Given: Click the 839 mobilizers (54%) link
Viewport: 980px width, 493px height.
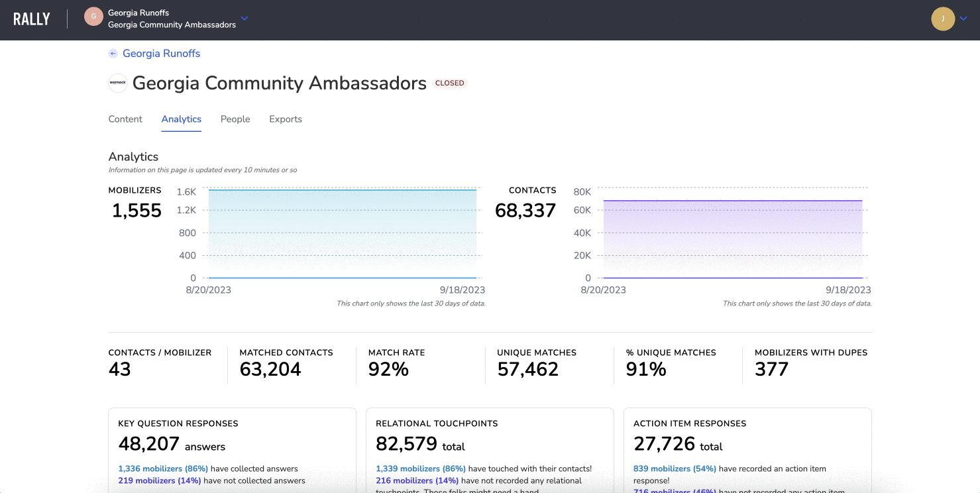Looking at the screenshot, I should [x=675, y=468].
